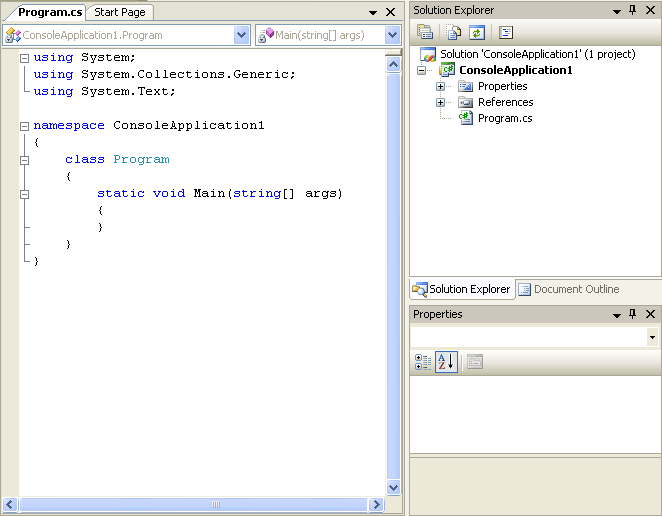This screenshot has width=662, height=516.
Task: Open the Main(string[] args) members dropdown
Action: pos(392,35)
